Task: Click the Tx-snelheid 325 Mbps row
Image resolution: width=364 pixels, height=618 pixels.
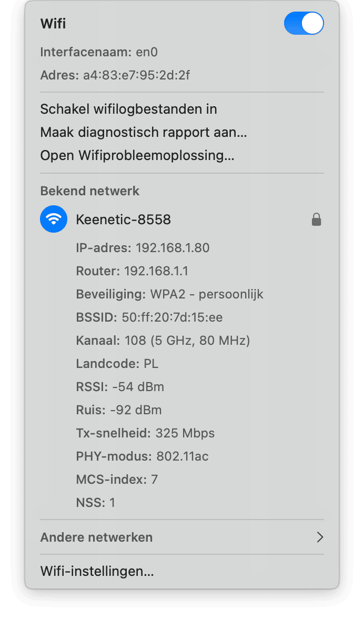Action: tap(145, 433)
